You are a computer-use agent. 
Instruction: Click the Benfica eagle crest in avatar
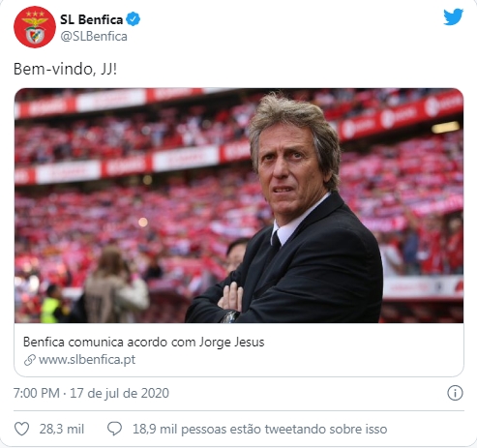(35, 30)
